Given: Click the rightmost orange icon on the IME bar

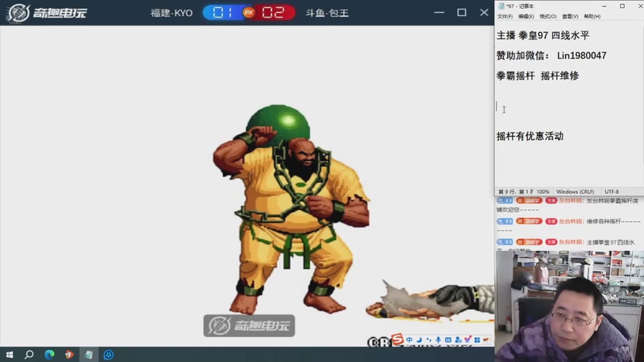Looking at the screenshot, I should click(x=486, y=339).
